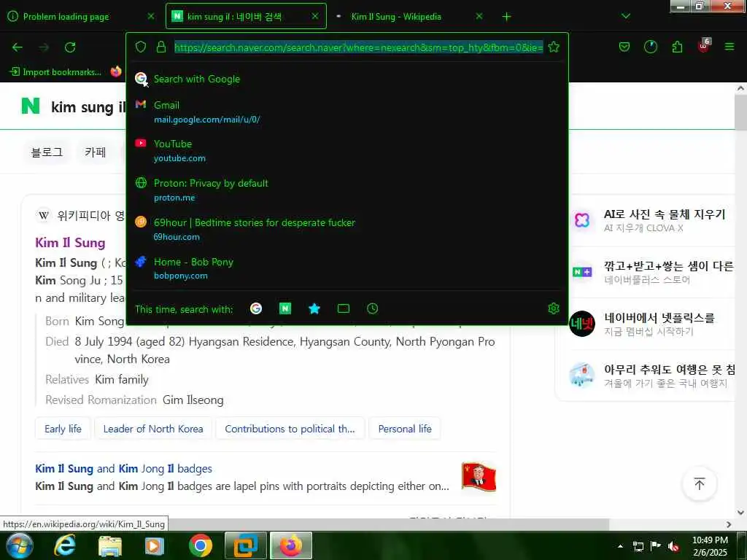747x560 pixels.
Task: Open the Personal life section
Action: click(404, 429)
